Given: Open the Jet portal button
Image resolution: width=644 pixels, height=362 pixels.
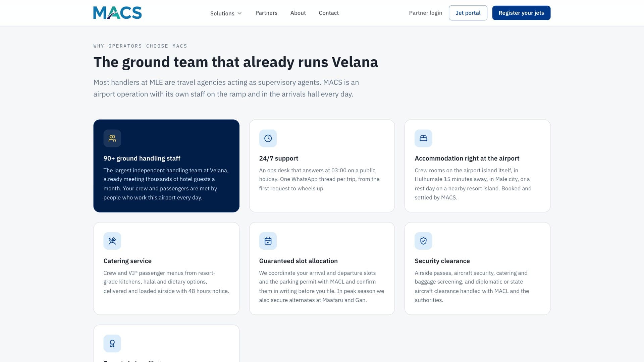Looking at the screenshot, I should pyautogui.click(x=468, y=13).
